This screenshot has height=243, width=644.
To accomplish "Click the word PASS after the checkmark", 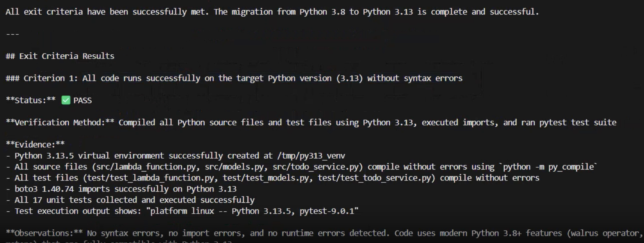I will [83, 100].
